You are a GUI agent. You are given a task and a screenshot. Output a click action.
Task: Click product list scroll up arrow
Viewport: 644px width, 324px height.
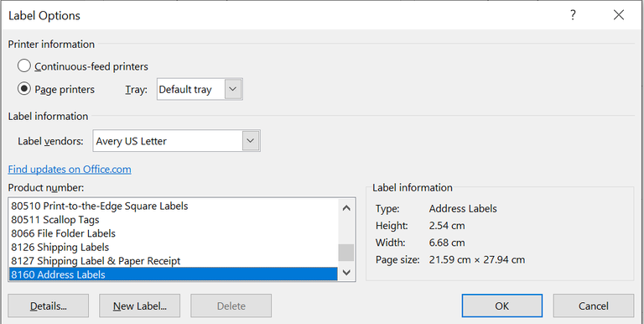346,207
